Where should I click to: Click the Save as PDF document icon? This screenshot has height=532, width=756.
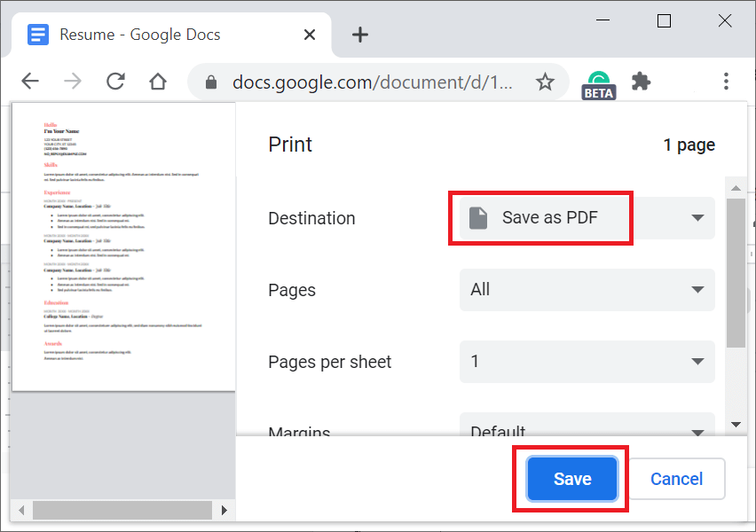tap(478, 217)
